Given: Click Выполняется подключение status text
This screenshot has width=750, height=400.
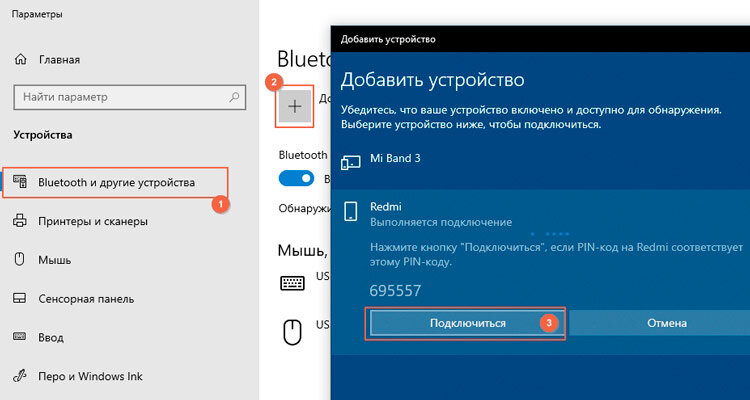Looking at the screenshot, I should pos(441,222).
